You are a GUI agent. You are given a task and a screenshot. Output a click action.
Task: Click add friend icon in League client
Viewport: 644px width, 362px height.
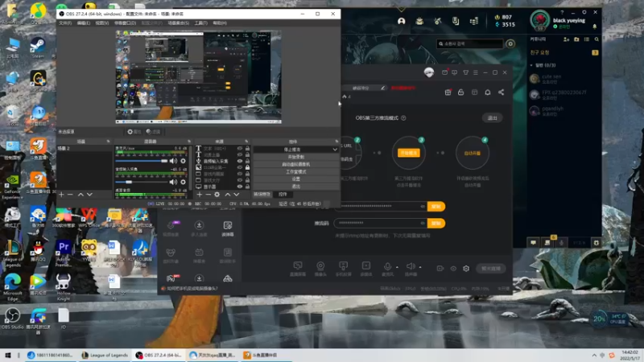(567, 39)
